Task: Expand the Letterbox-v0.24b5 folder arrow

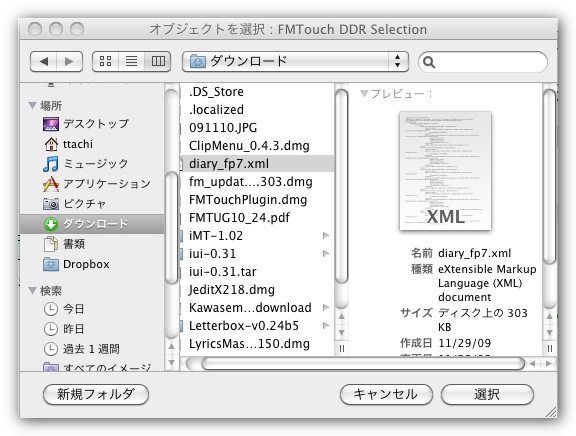Action: pyautogui.click(x=325, y=325)
